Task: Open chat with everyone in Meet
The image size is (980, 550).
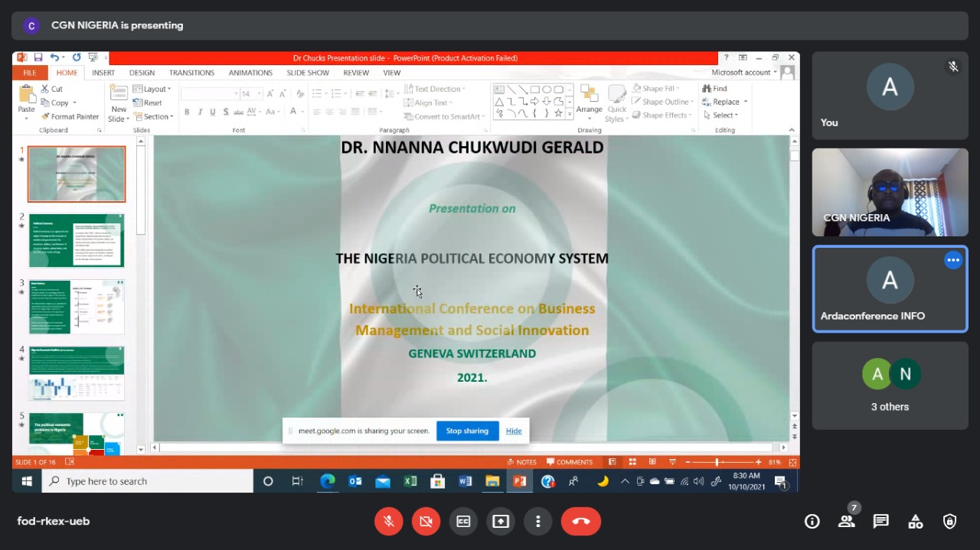Action: [881, 522]
